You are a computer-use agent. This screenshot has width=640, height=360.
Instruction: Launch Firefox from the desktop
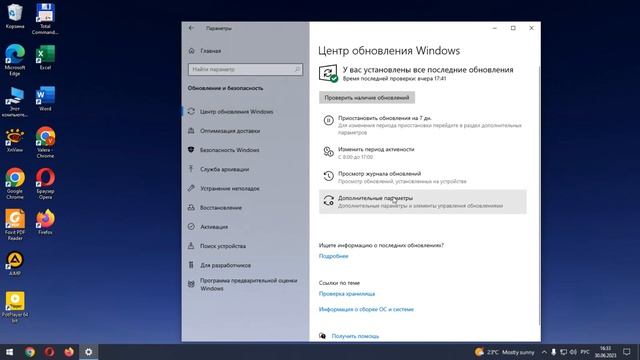(x=45, y=222)
